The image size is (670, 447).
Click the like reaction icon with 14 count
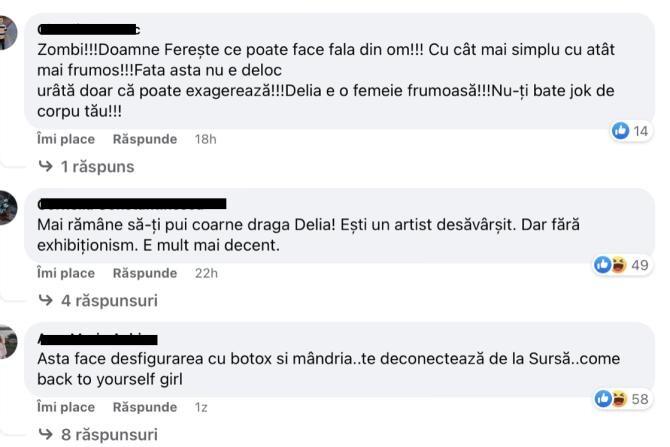click(620, 131)
